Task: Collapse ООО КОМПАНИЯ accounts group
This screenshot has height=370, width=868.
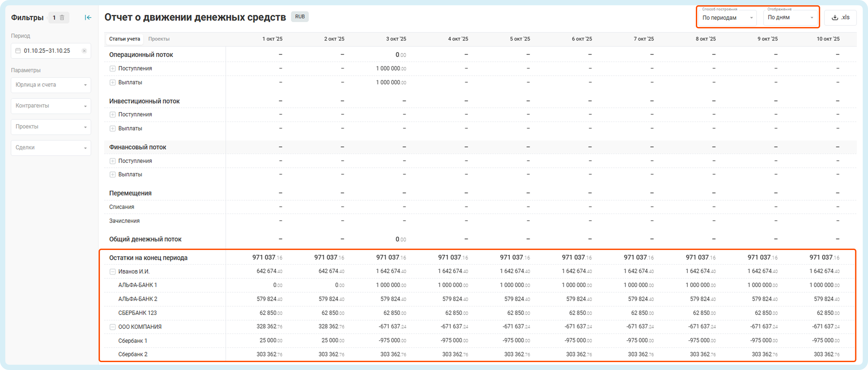Action: (x=112, y=327)
